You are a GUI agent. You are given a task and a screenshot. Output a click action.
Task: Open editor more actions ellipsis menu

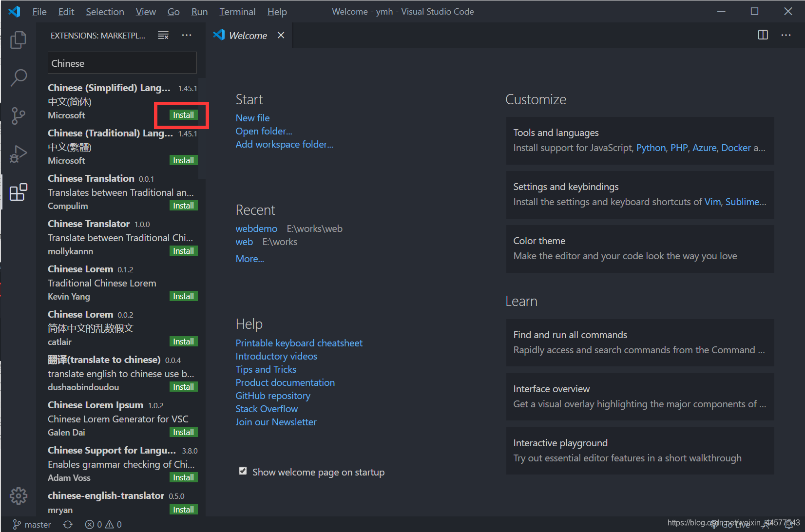786,35
